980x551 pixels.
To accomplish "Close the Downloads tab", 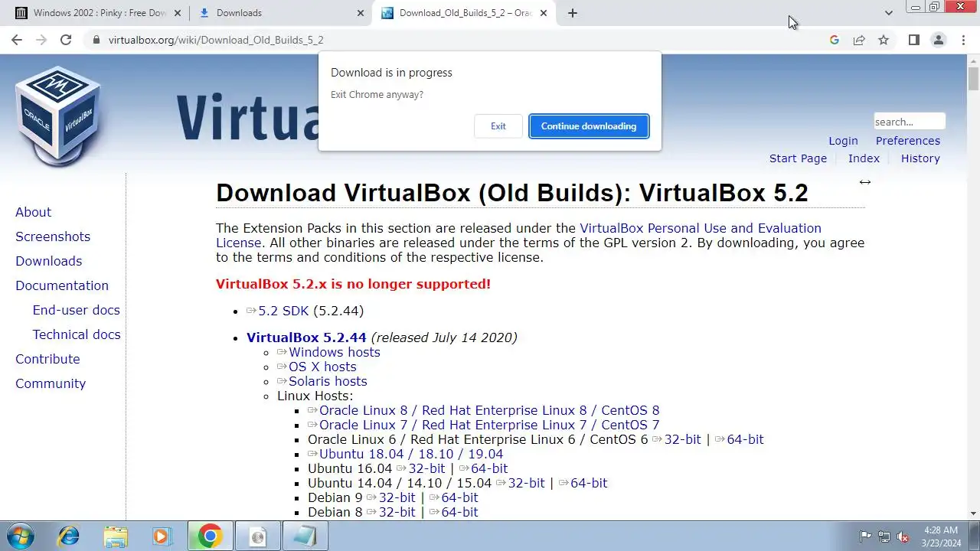I will tap(361, 13).
